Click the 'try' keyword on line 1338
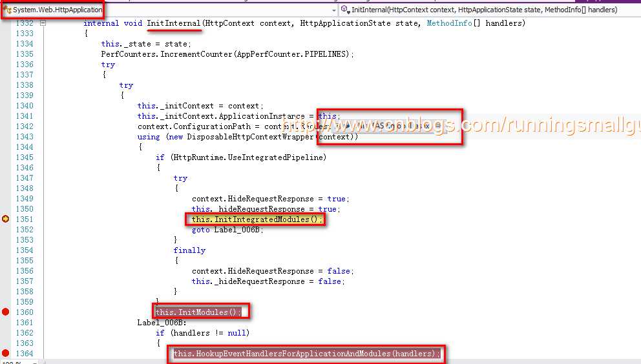Screen dimensions: 641x364 [x=126, y=85]
